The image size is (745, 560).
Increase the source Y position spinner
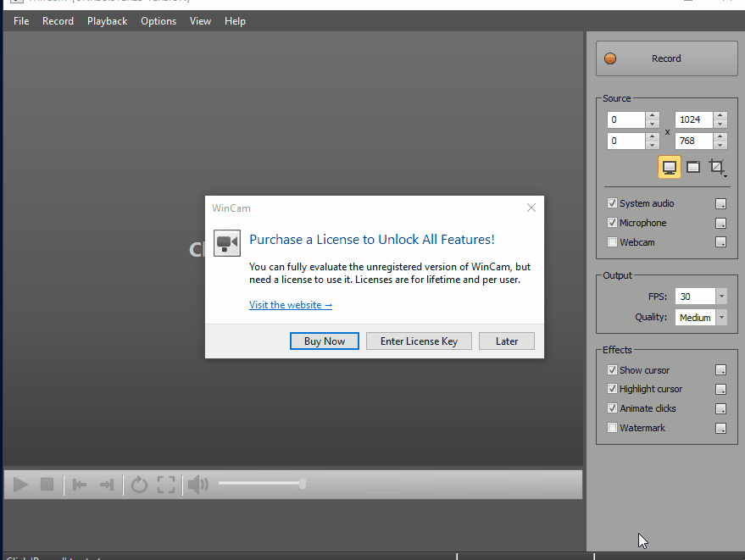653,136
